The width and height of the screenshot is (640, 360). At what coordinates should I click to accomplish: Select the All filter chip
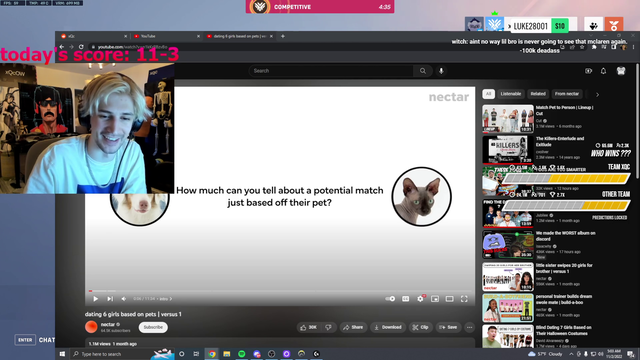coord(488,94)
